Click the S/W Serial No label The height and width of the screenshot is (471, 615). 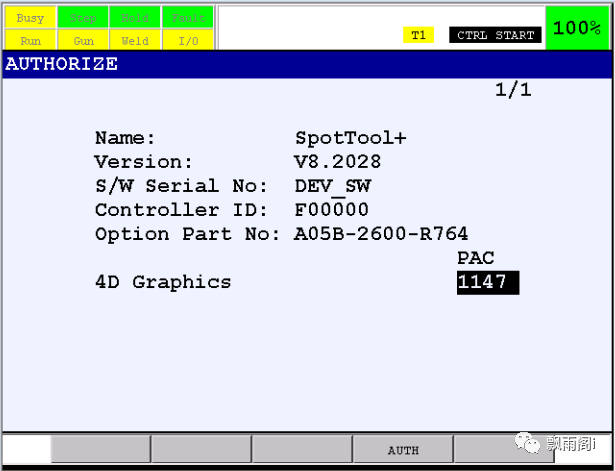(181, 186)
